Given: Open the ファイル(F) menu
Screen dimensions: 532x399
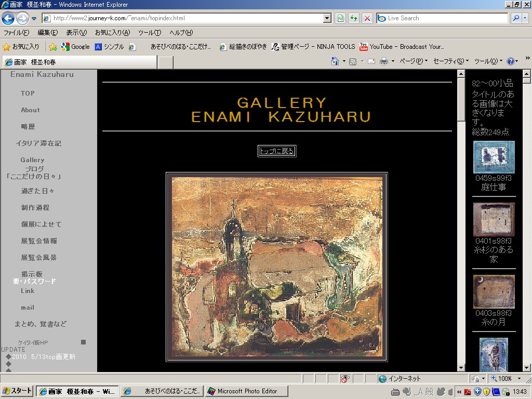Looking at the screenshot, I should click(16, 33).
